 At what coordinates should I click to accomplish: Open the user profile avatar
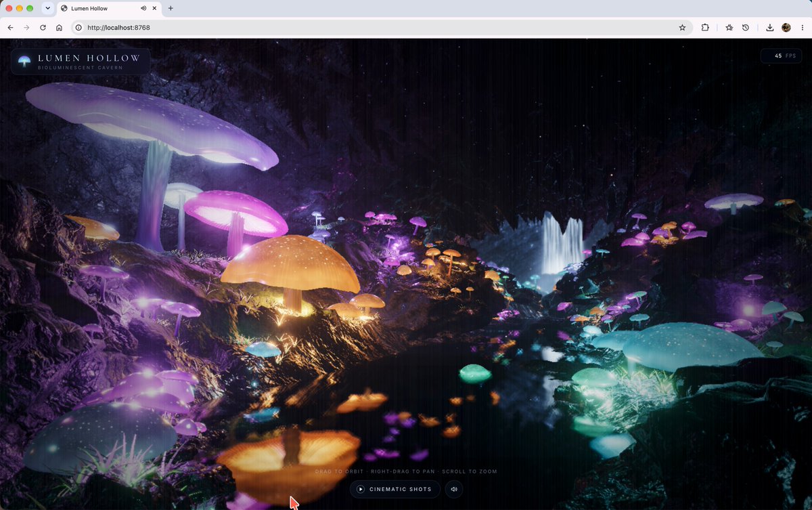(786, 28)
